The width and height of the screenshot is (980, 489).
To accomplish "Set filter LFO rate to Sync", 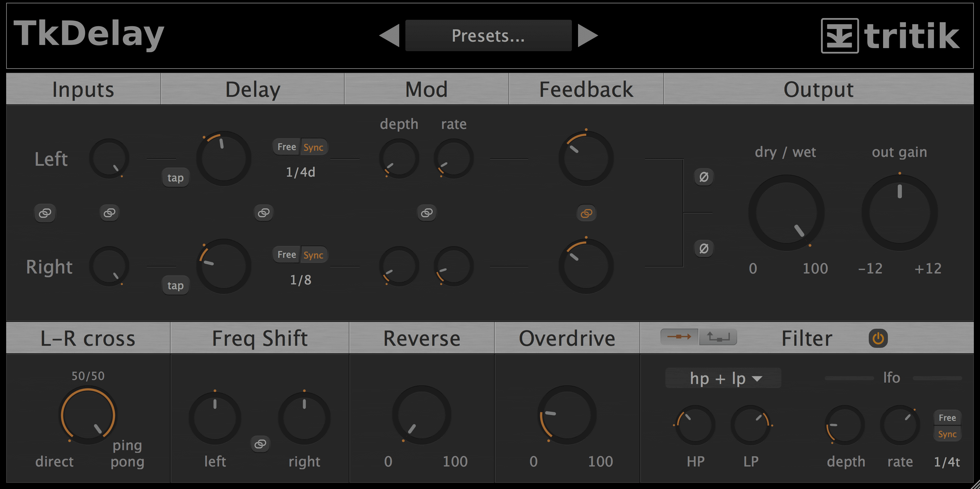I will [947, 434].
